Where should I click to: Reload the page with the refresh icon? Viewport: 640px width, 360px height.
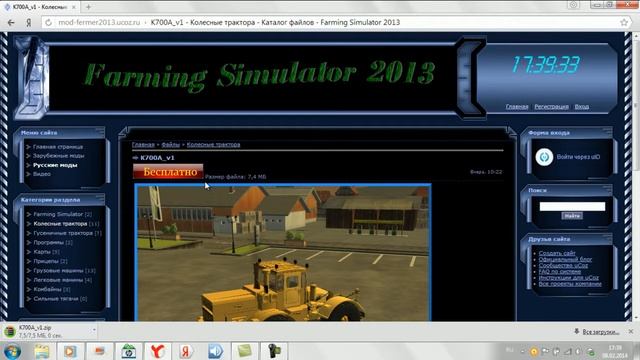coord(48,22)
